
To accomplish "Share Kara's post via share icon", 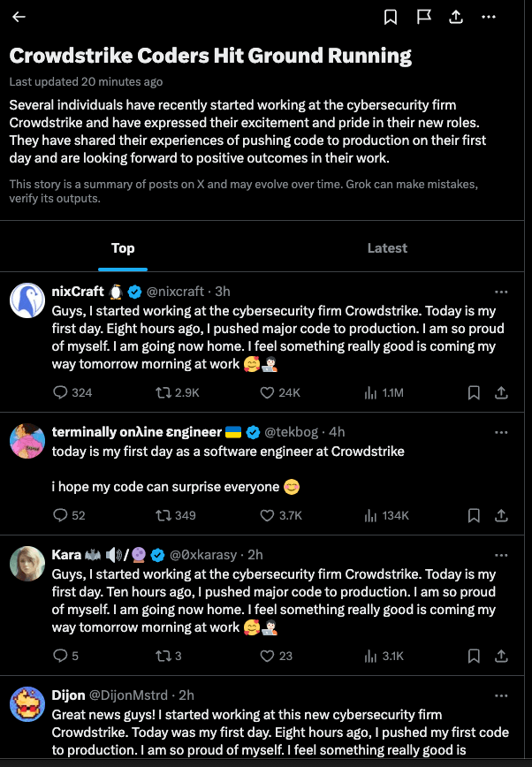I will tap(500, 656).
